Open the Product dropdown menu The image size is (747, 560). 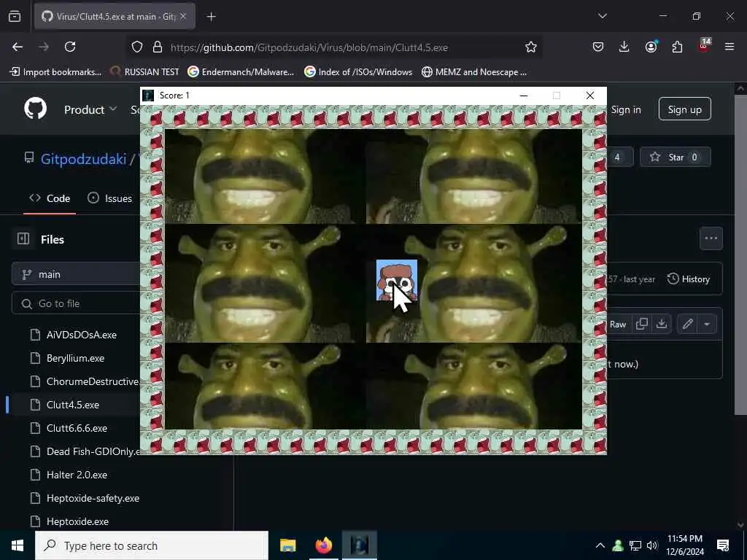pos(90,109)
